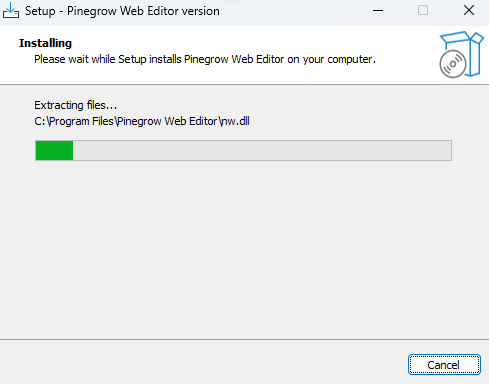The width and height of the screenshot is (489, 384).
Task: Click the empty gray part of progress bar
Action: [262, 151]
